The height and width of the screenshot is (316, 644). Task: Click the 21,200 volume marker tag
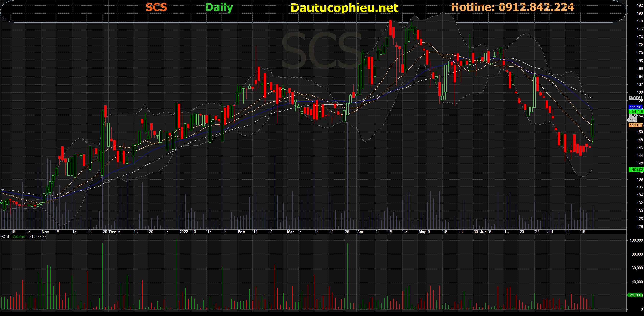pos(635,295)
